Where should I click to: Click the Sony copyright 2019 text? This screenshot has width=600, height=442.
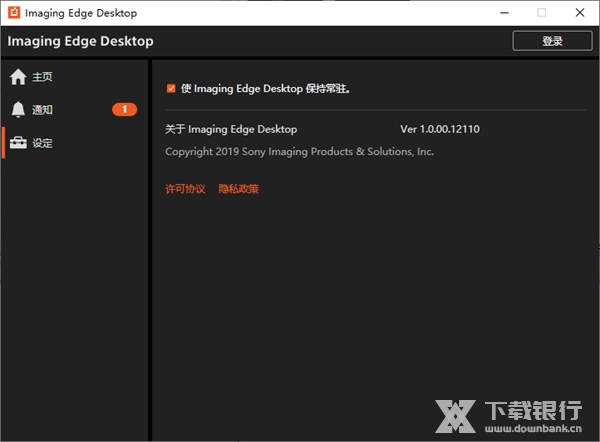point(299,152)
